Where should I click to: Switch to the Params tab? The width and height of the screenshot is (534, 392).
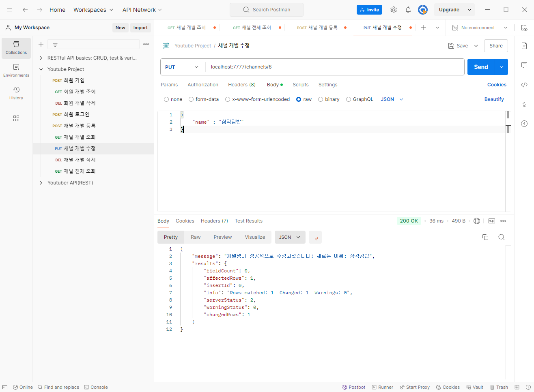click(169, 85)
